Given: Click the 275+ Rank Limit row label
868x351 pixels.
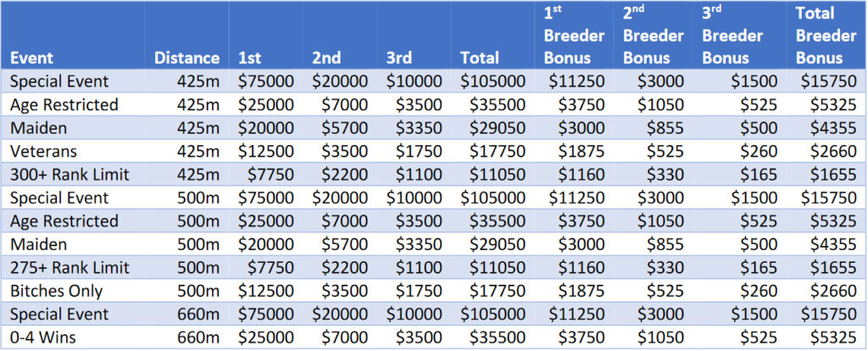Looking at the screenshot, I should pos(68,268).
